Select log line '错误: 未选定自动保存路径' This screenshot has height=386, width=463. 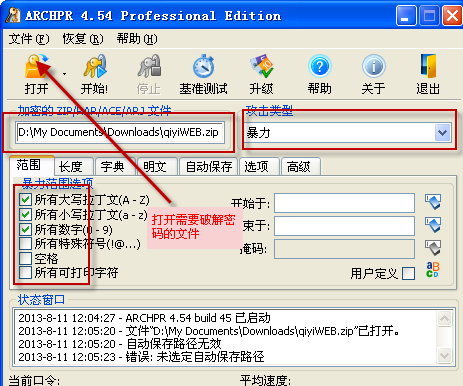[141, 357]
